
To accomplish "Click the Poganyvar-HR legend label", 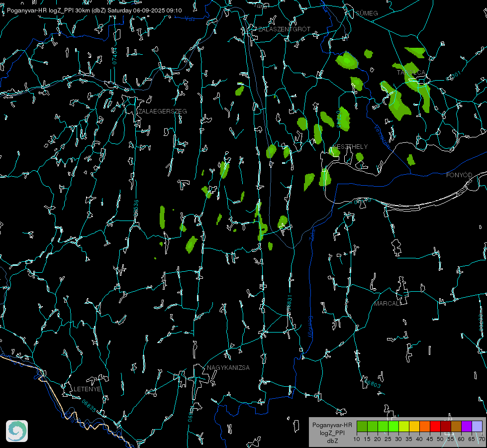I will coord(332,425).
